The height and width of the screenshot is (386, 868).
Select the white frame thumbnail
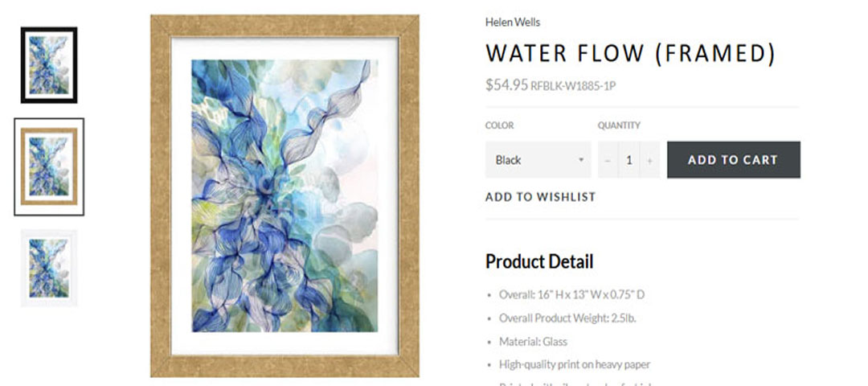click(x=49, y=268)
